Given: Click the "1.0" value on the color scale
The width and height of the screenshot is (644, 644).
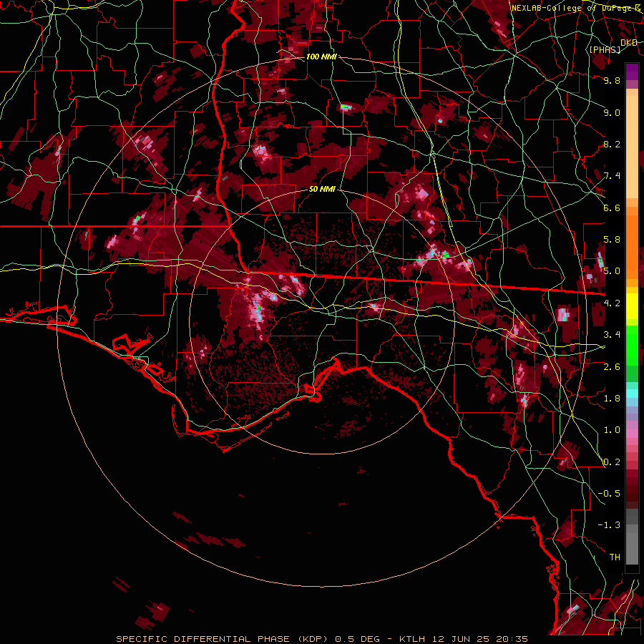Looking at the screenshot, I should [x=612, y=430].
